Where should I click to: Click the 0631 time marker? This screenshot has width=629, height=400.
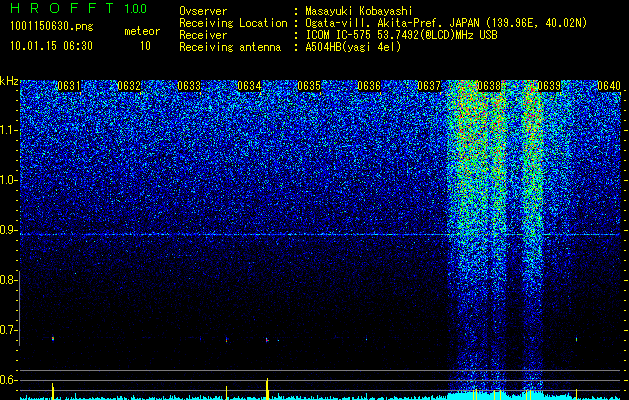pyautogui.click(x=69, y=86)
